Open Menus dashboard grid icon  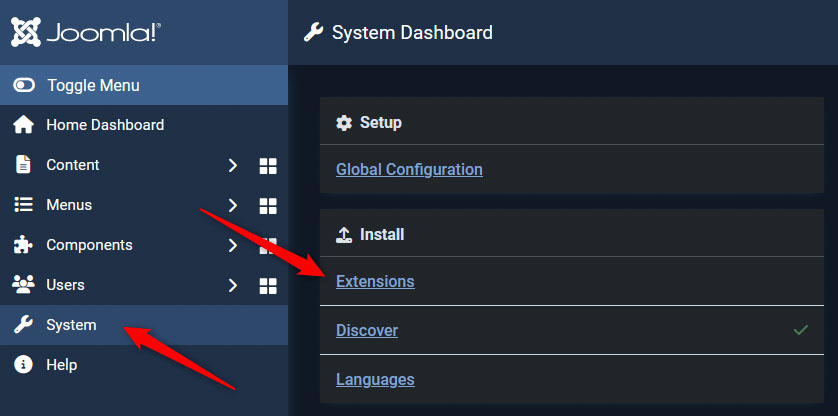pos(267,205)
